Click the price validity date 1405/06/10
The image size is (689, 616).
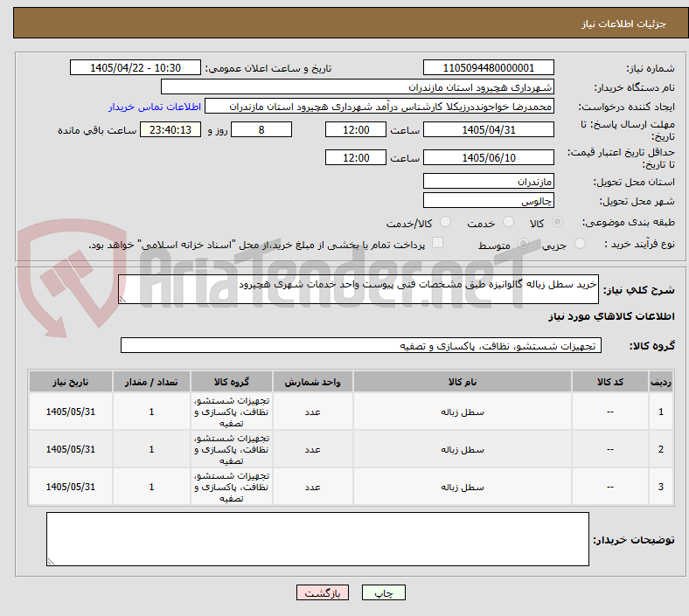(x=488, y=157)
